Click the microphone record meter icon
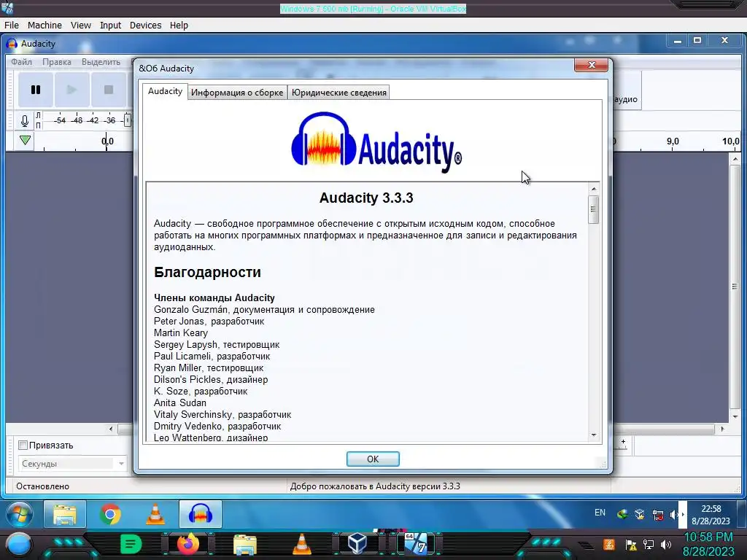The image size is (747, 560). (x=25, y=120)
